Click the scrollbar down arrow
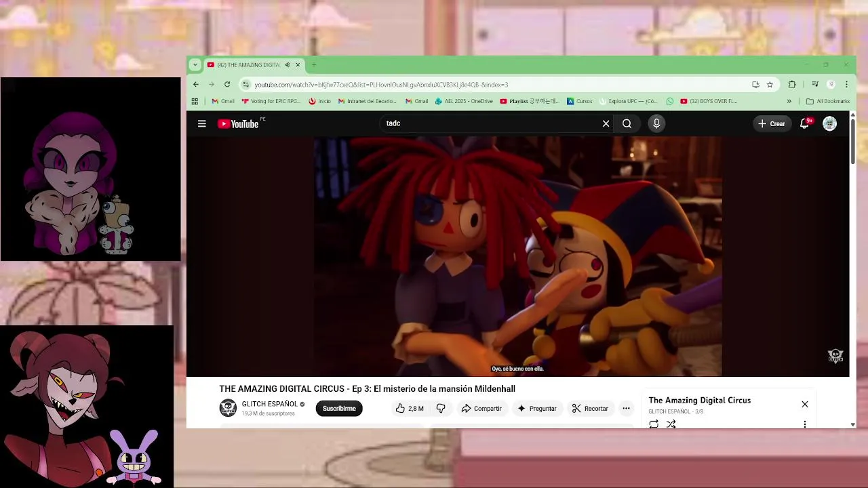Viewport: 868px width, 488px height. pos(852,424)
